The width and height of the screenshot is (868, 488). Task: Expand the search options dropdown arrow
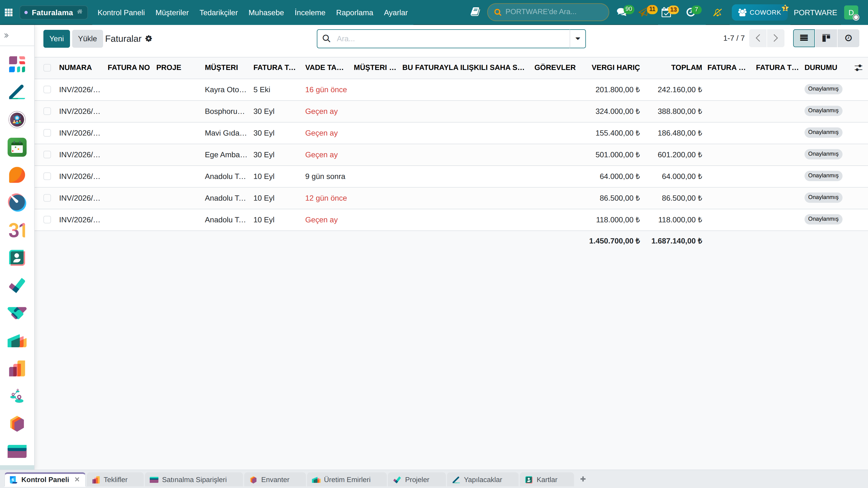[577, 38]
